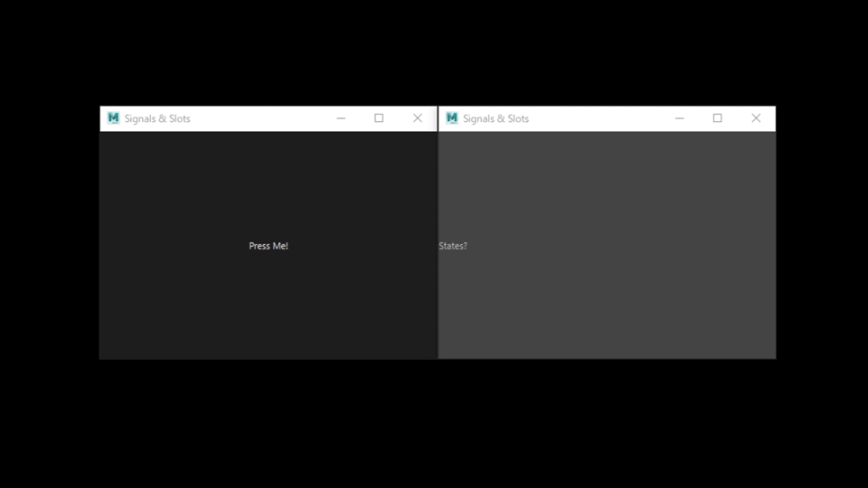The image size is (868, 488).
Task: Minimize the left Signals & Slots window
Action: tap(341, 118)
